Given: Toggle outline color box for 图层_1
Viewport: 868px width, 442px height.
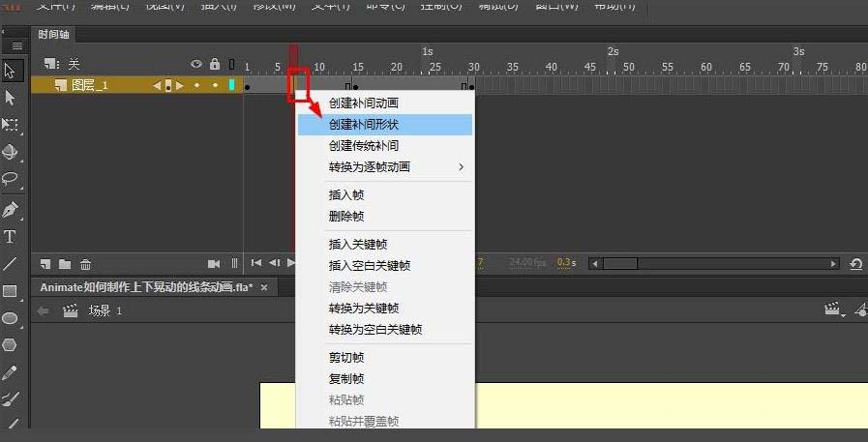Looking at the screenshot, I should [x=231, y=85].
